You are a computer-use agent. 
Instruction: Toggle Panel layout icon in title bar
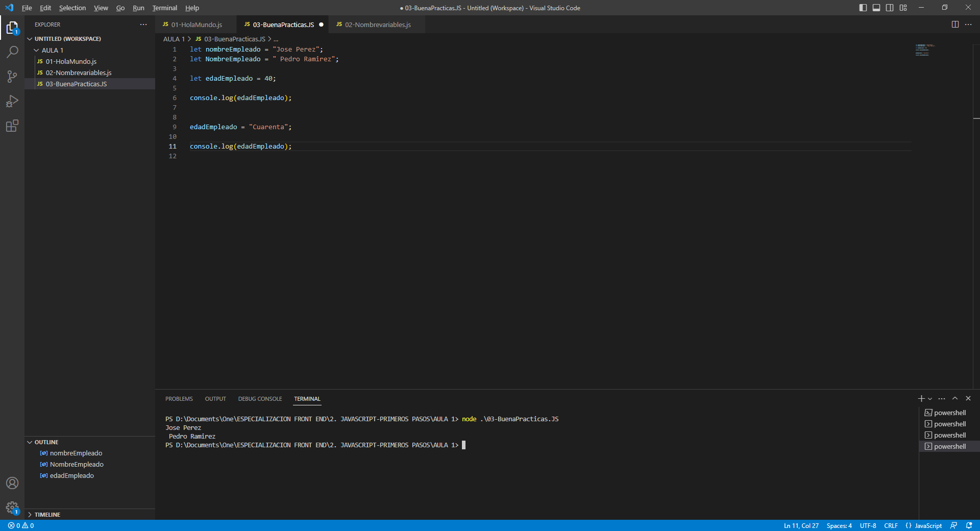pyautogui.click(x=876, y=8)
